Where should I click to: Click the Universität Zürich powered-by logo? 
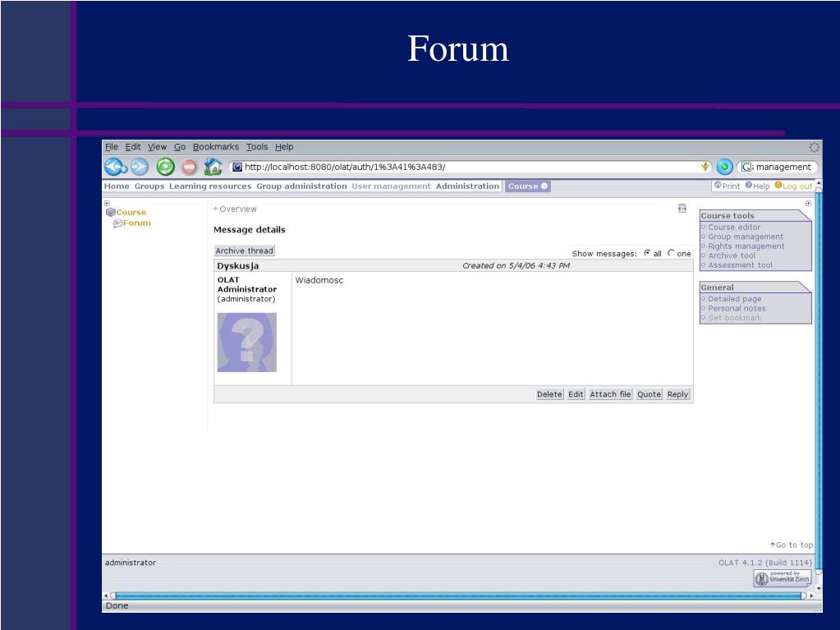click(x=783, y=577)
